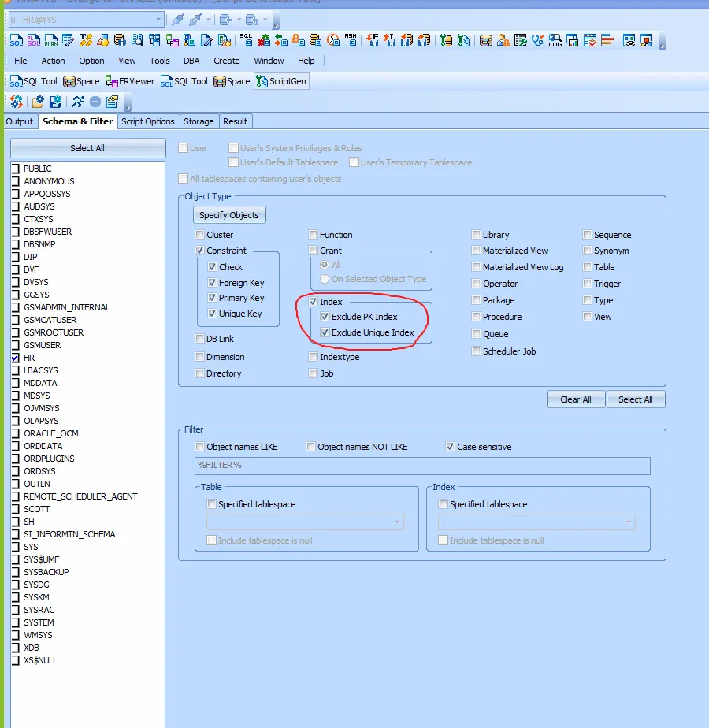Viewport: 709px width, 728px height.
Task: Expand the commit icon dropdown arrow
Action: click(x=239, y=20)
